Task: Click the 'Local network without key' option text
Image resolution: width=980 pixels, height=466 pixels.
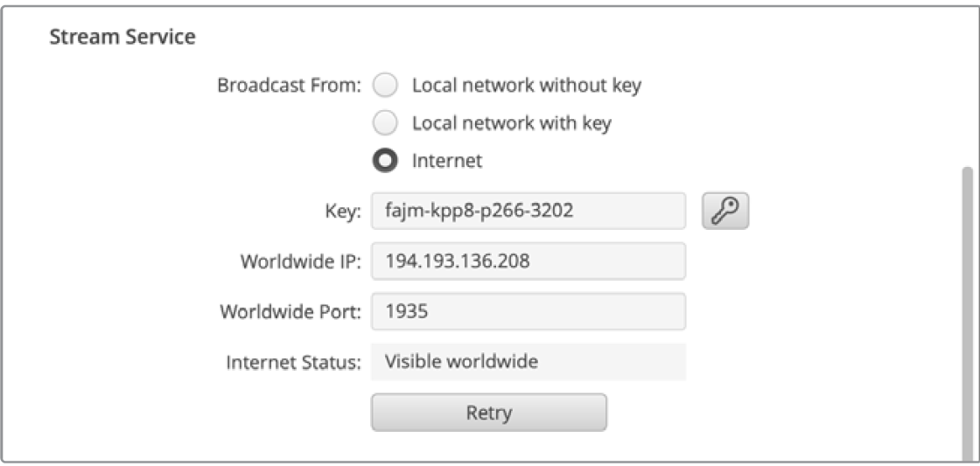Action: point(526,86)
